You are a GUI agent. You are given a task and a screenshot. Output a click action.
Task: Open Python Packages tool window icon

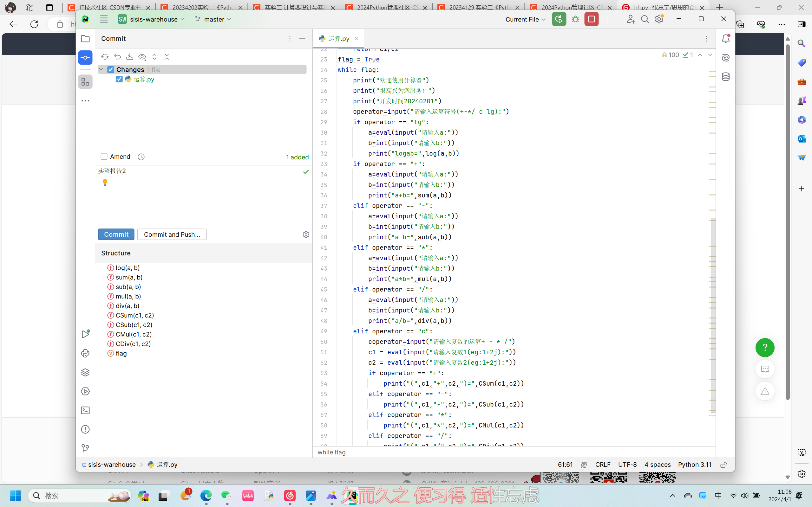(x=85, y=373)
